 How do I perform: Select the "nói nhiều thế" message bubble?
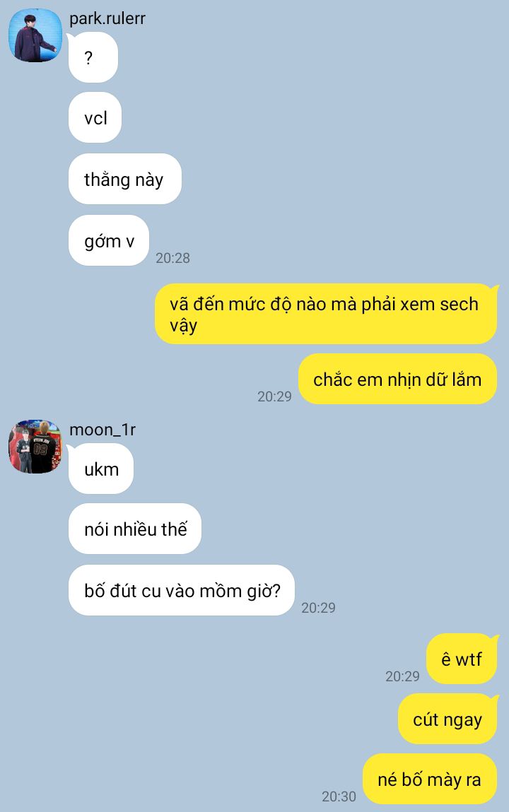[x=134, y=529]
